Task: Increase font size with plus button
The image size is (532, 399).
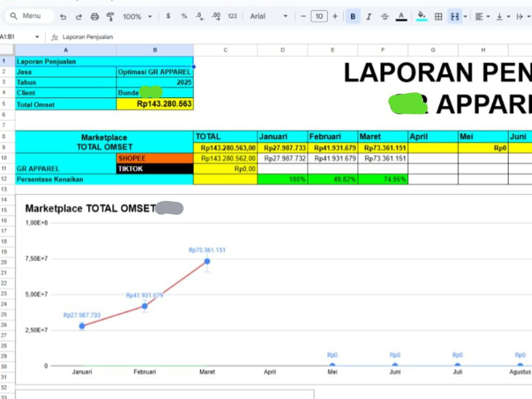Action: (335, 16)
